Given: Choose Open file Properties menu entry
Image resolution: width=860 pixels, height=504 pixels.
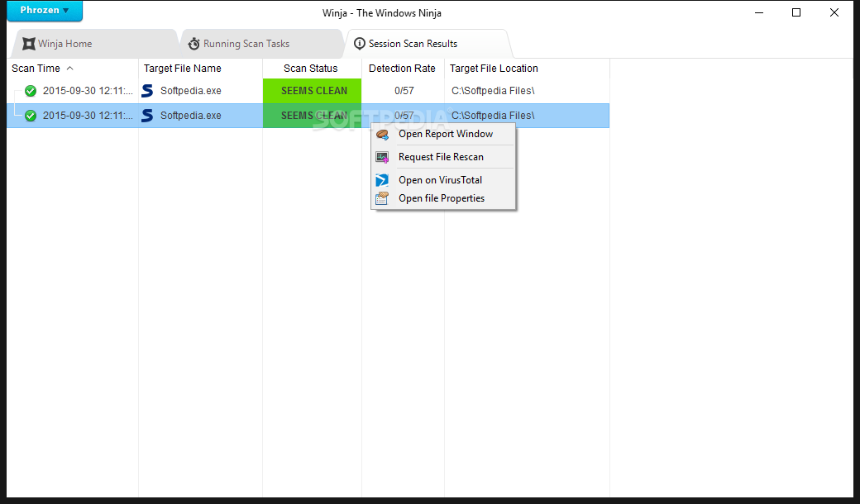Looking at the screenshot, I should click(x=444, y=198).
